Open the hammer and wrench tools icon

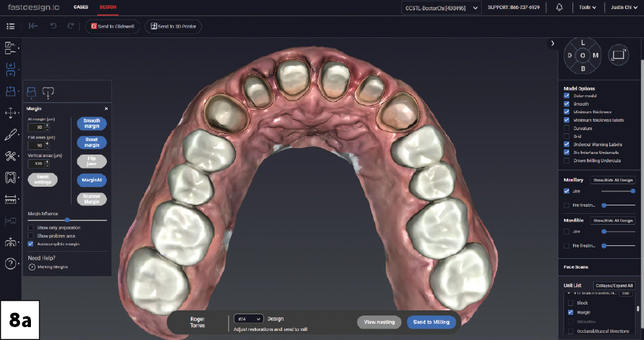11,156
